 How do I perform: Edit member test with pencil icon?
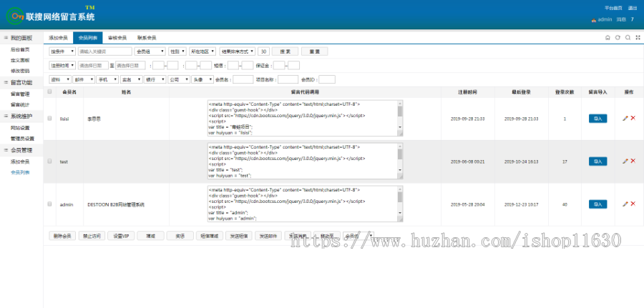click(625, 162)
